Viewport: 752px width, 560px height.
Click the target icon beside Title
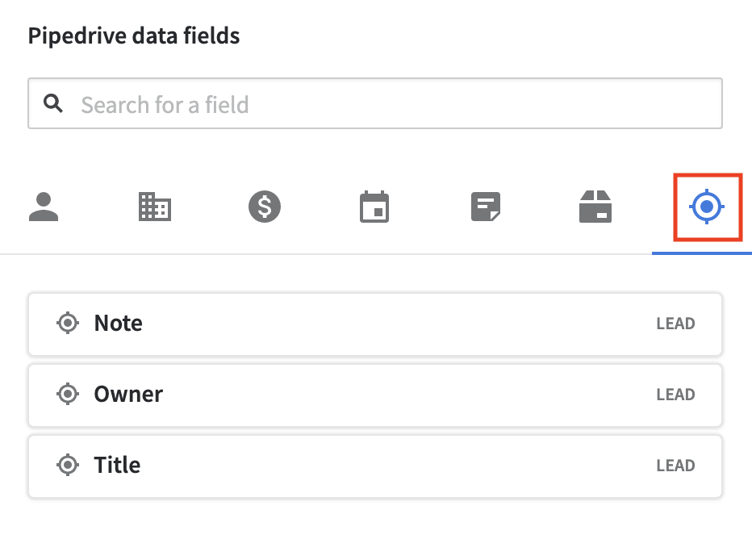(x=69, y=466)
